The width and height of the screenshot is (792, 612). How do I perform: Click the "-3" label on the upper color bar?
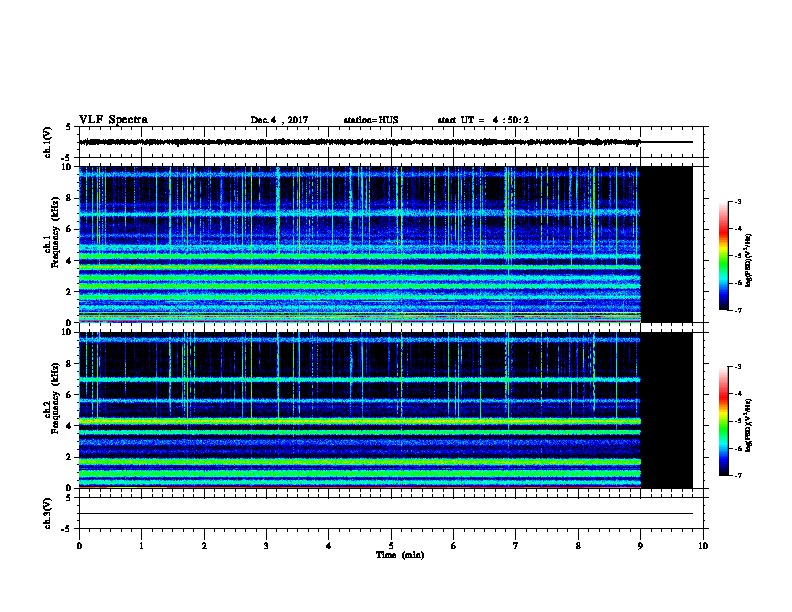(737, 201)
